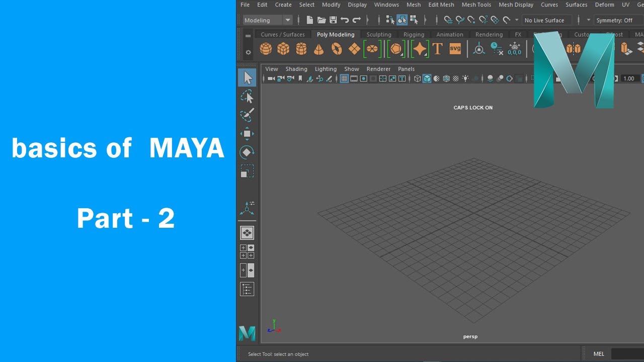Toggle the viewport film gate
Screen dimensions: 644x362
tap(354, 78)
